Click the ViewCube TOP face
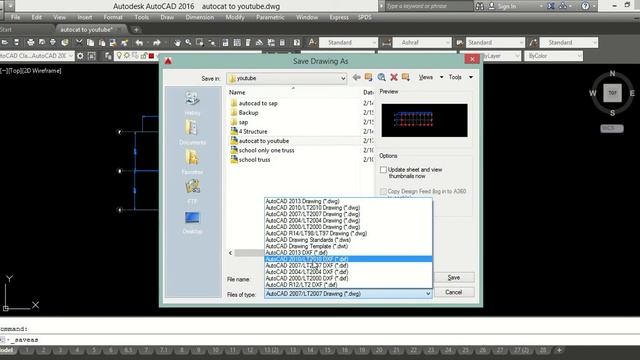The width and height of the screenshot is (640, 360). click(612, 93)
